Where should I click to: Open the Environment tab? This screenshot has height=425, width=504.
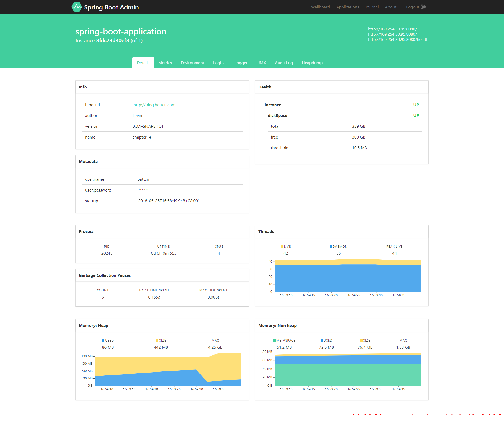click(192, 63)
